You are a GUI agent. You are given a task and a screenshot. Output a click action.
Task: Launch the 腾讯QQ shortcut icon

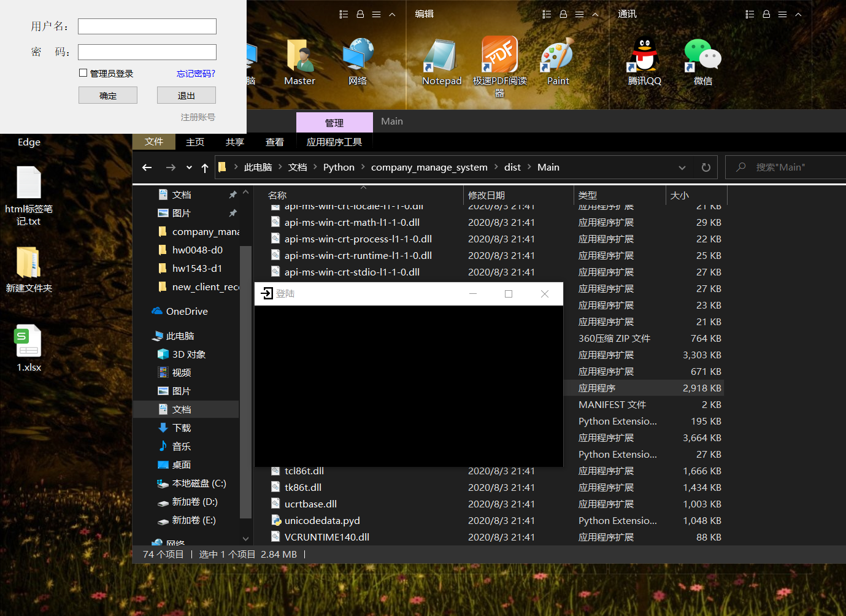[x=644, y=61]
